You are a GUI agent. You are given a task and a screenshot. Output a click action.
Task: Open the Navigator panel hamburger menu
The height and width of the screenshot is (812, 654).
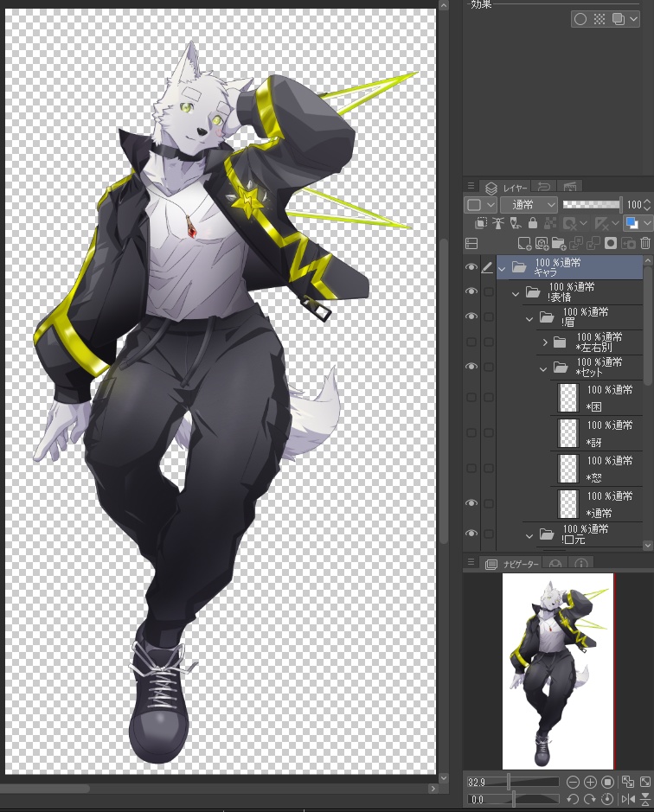click(x=471, y=562)
